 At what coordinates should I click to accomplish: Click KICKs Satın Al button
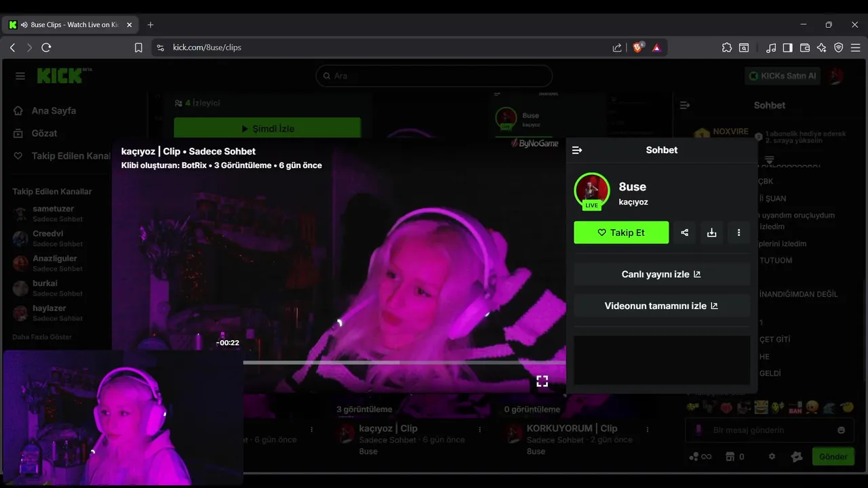point(783,76)
